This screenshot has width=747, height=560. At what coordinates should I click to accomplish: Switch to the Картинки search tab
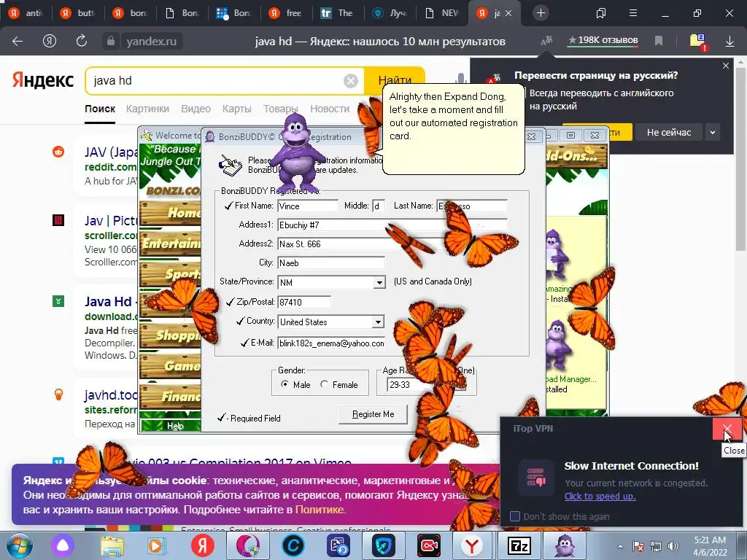pos(147,109)
